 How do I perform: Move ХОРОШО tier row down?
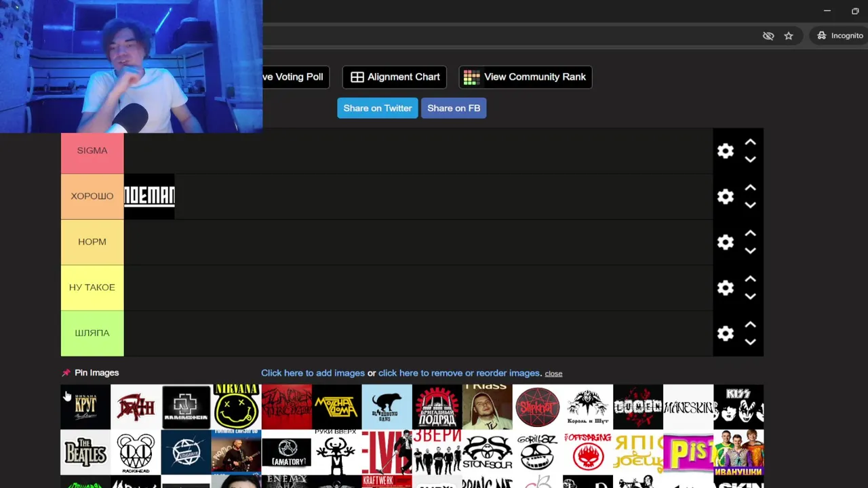coord(750,205)
